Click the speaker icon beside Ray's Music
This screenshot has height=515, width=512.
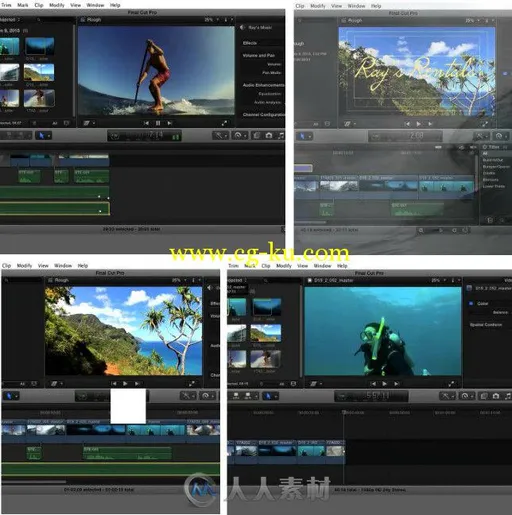pyautogui.click(x=242, y=28)
